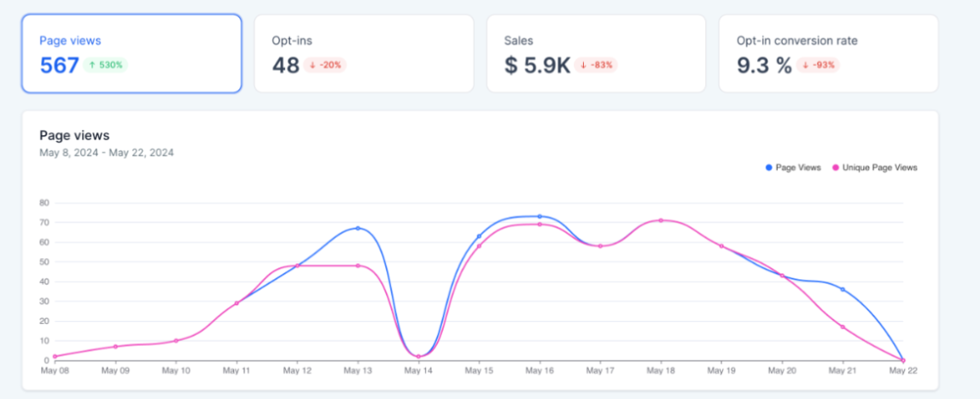
Task: Click the red -20% Opt-ins badge
Action: (x=326, y=65)
